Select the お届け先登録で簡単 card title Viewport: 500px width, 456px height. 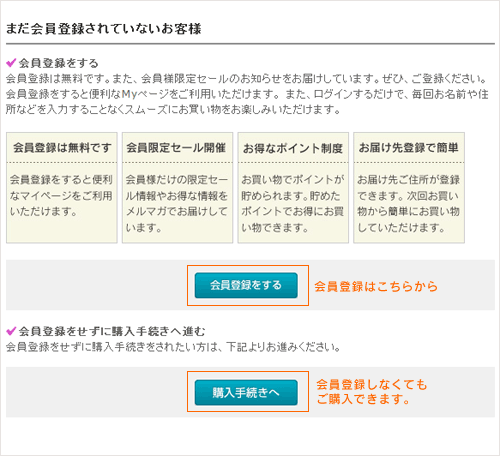point(409,148)
